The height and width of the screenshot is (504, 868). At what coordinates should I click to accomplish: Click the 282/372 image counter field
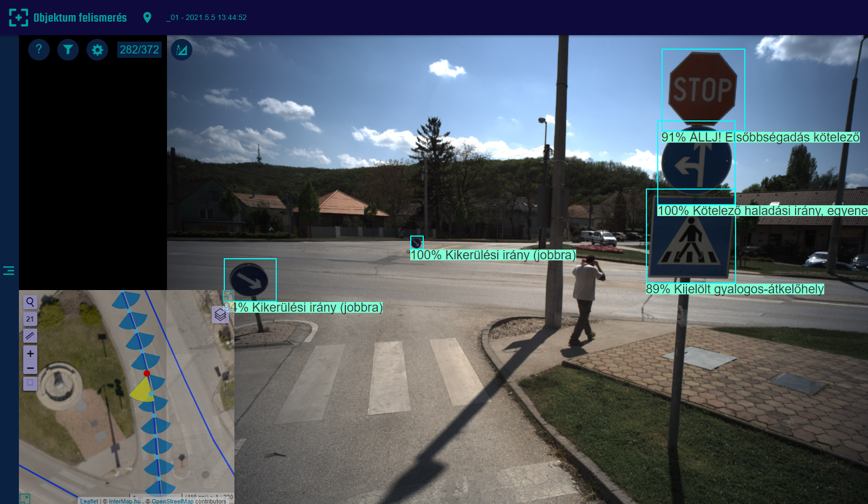(x=139, y=50)
